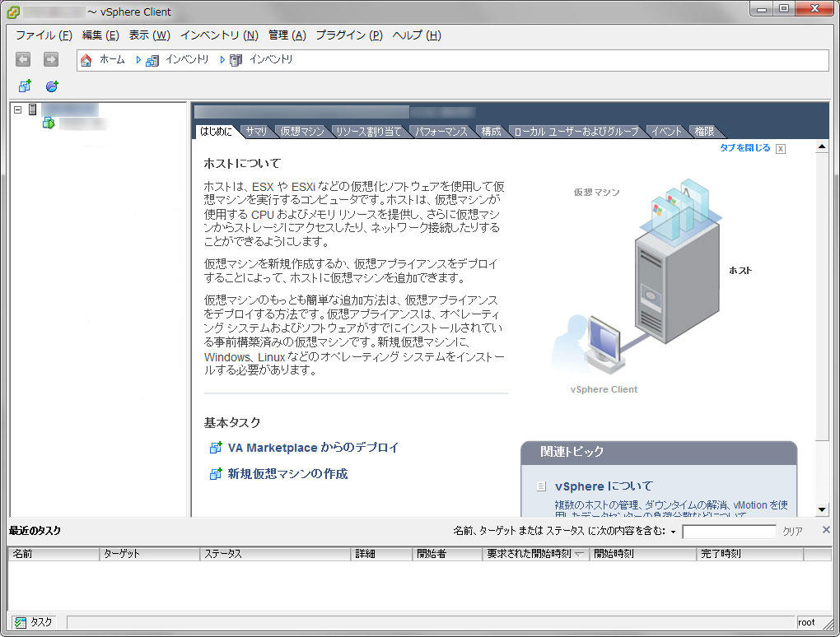Open the プラグイン menu
The height and width of the screenshot is (637, 840).
(349, 35)
